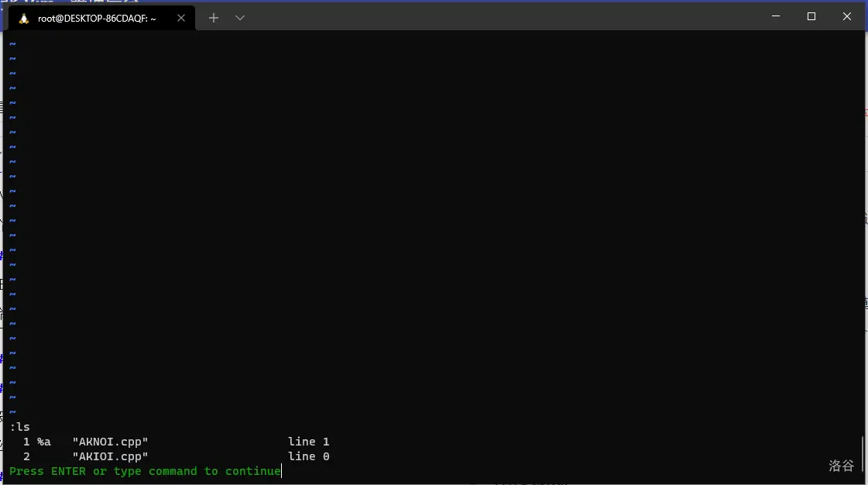Click the 洛谷 watermark in the corner
Image resolution: width=868 pixels, height=485 pixels.
842,466
